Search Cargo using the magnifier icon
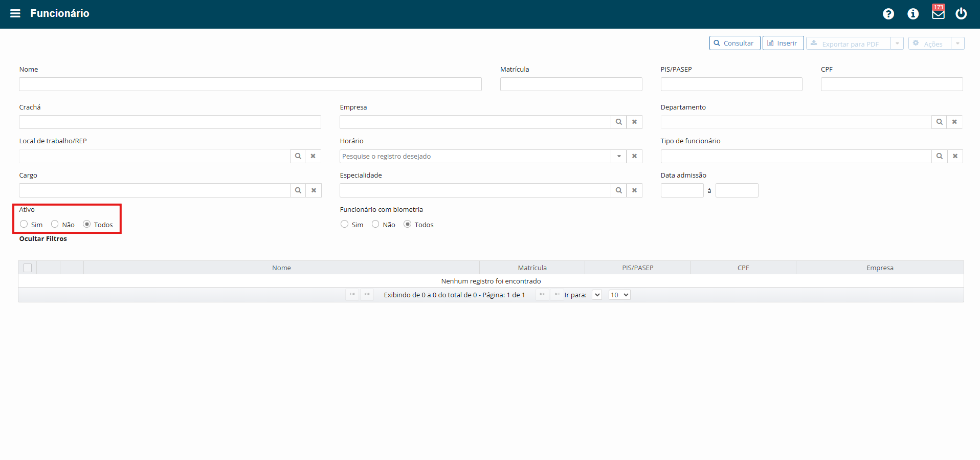 click(298, 190)
